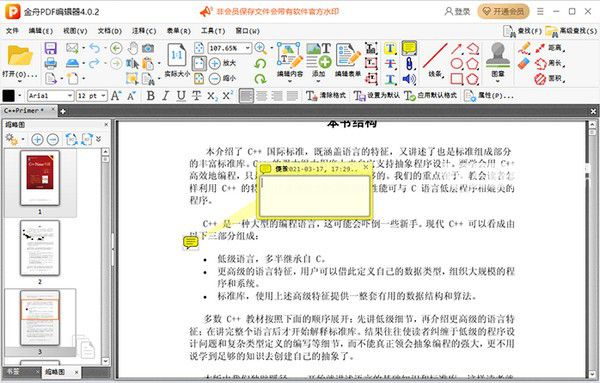
Task: Toggle justified text alignment
Action: [x=292, y=96]
